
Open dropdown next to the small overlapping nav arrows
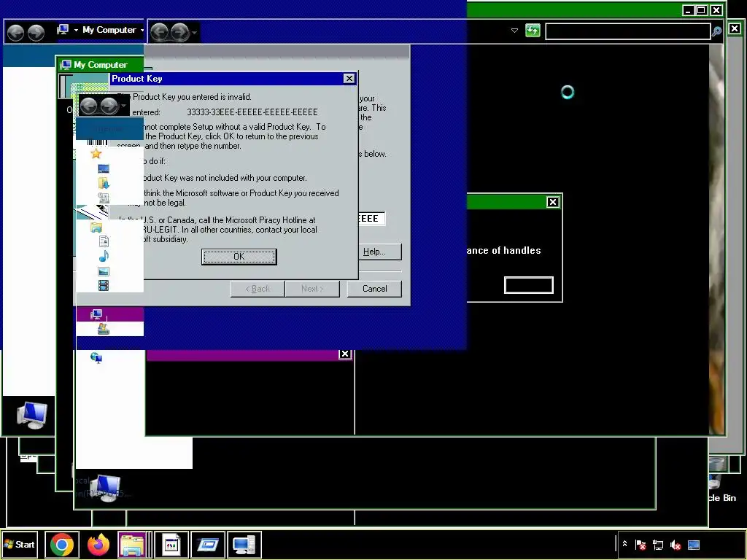123,106
